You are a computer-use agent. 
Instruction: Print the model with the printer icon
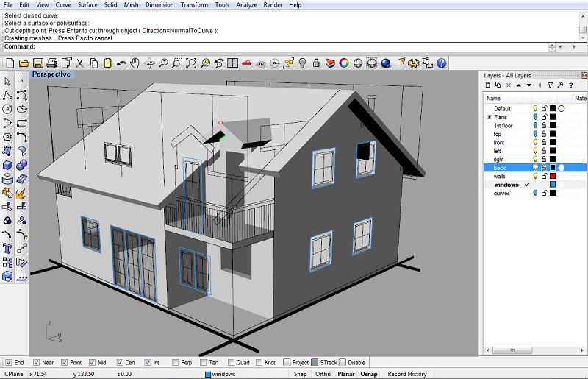52,63
